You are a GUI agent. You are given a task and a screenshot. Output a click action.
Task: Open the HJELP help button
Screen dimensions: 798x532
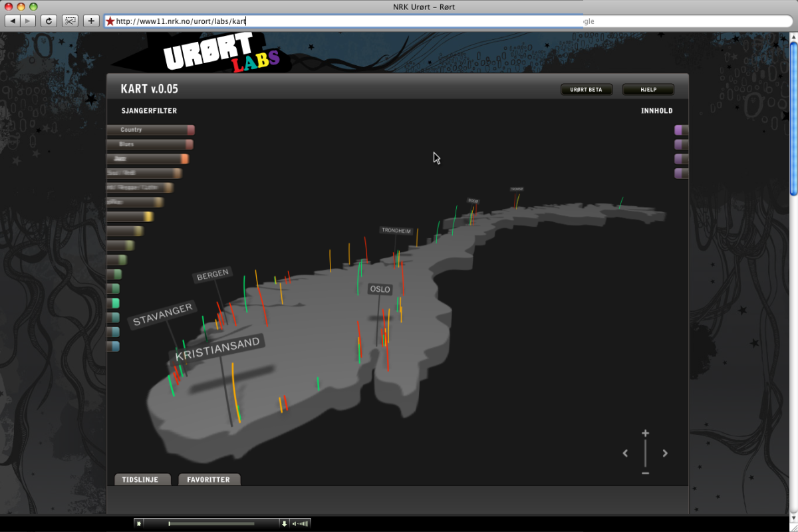coord(648,89)
